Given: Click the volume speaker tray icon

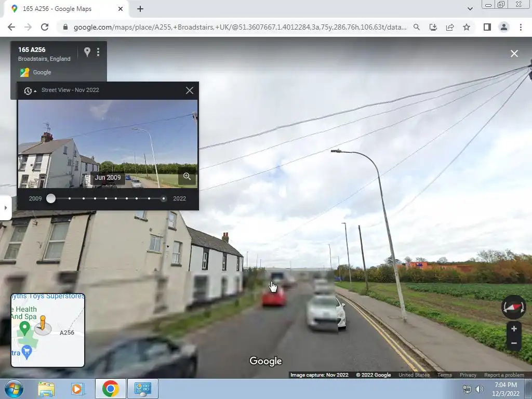Looking at the screenshot, I should click(x=479, y=389).
